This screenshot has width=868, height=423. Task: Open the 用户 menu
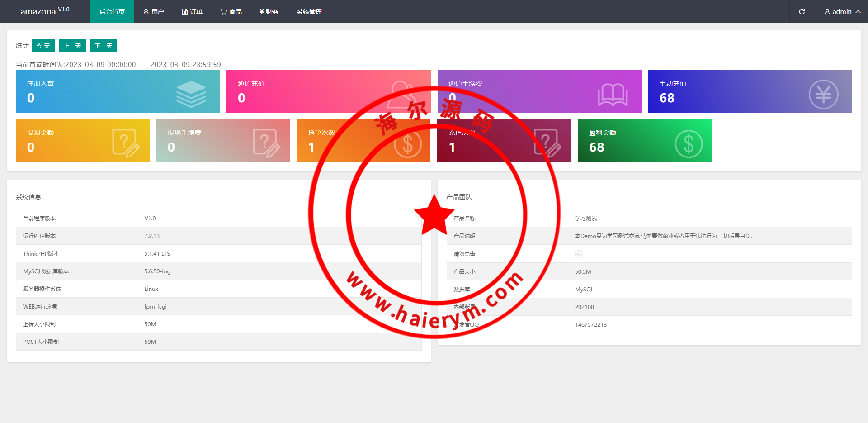coord(153,12)
